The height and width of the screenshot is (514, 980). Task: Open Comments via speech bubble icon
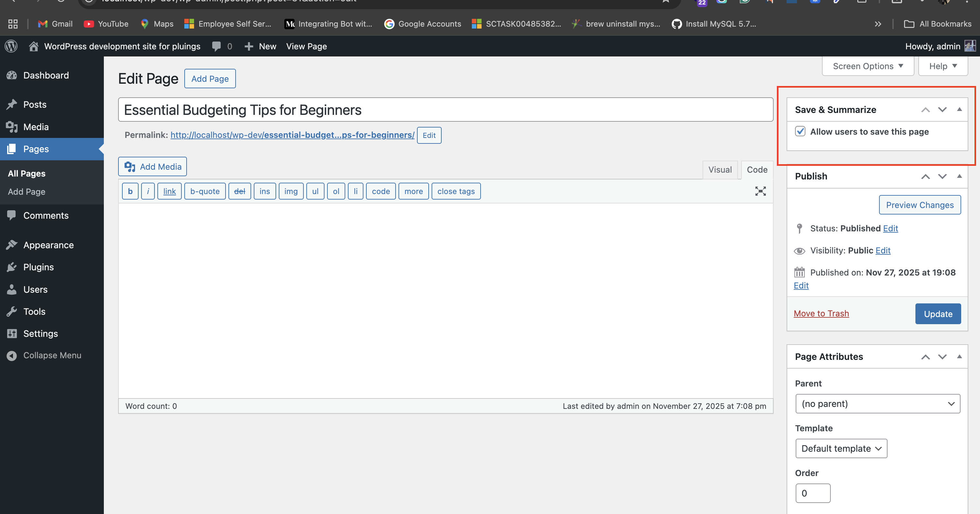point(12,215)
